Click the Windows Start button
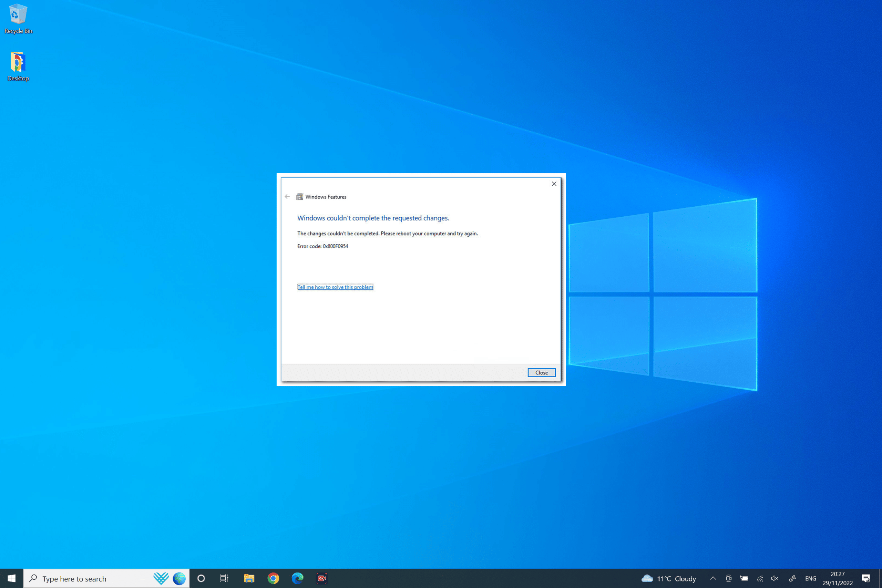This screenshot has width=882, height=588. tap(10, 578)
